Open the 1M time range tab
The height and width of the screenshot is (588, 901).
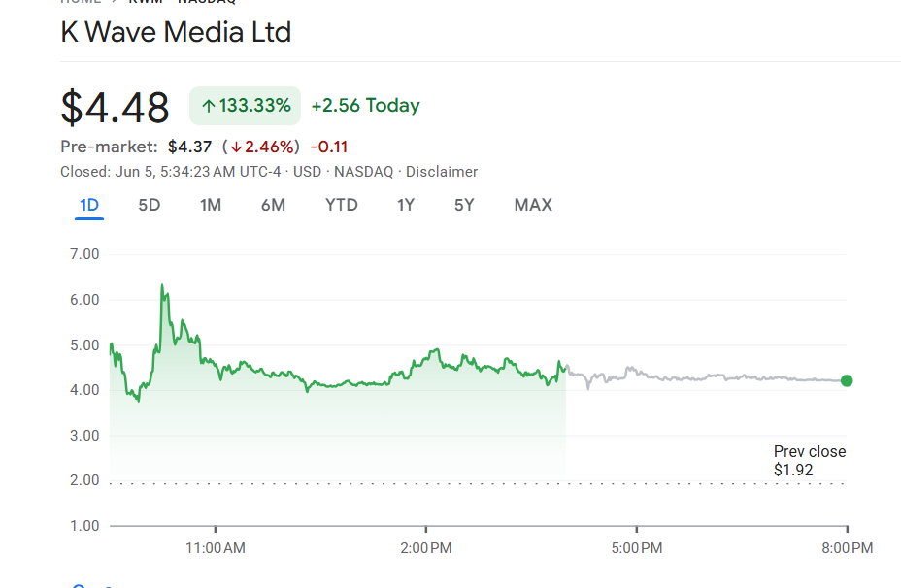211,205
